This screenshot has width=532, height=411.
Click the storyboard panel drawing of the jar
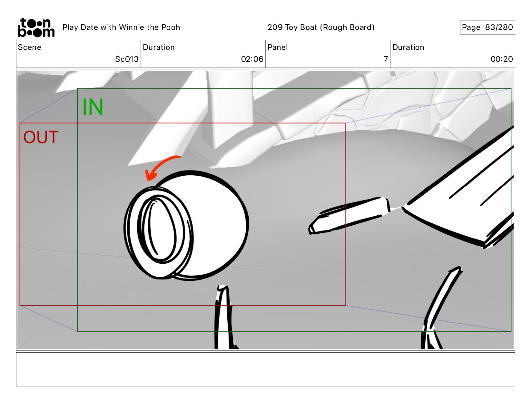(186, 225)
